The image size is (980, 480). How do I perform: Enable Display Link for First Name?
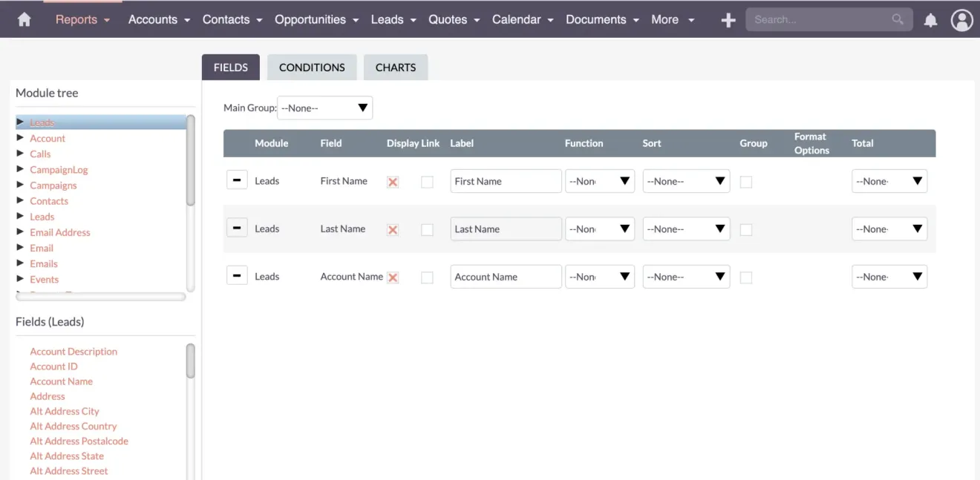coord(427,182)
